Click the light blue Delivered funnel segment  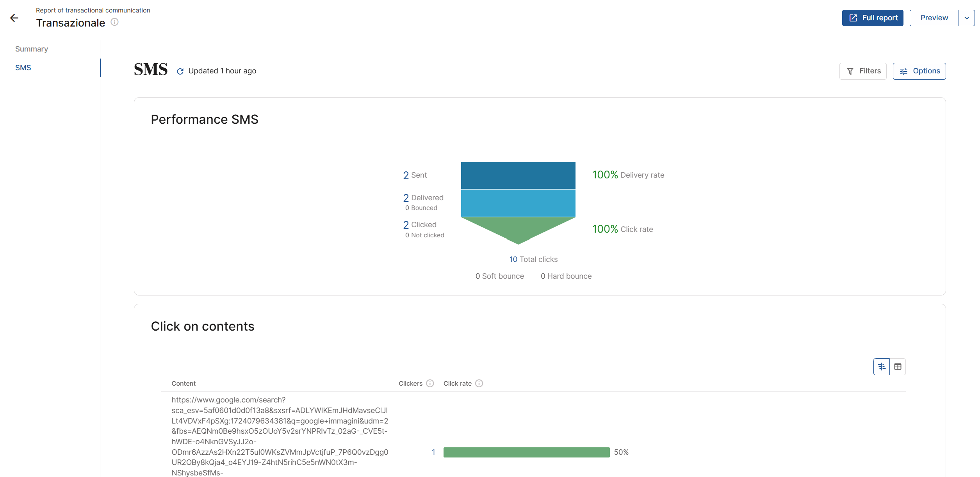[518, 203]
